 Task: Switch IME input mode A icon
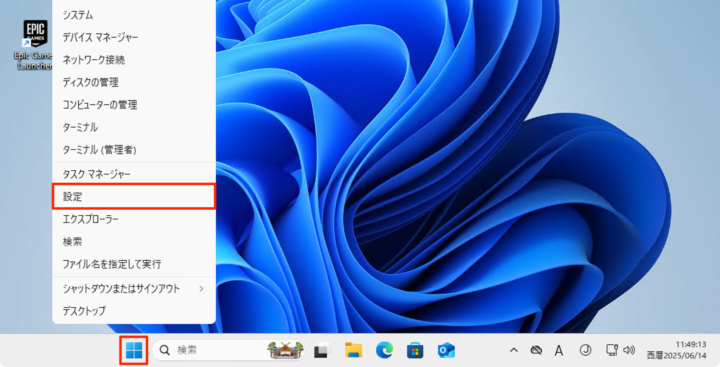click(x=559, y=351)
